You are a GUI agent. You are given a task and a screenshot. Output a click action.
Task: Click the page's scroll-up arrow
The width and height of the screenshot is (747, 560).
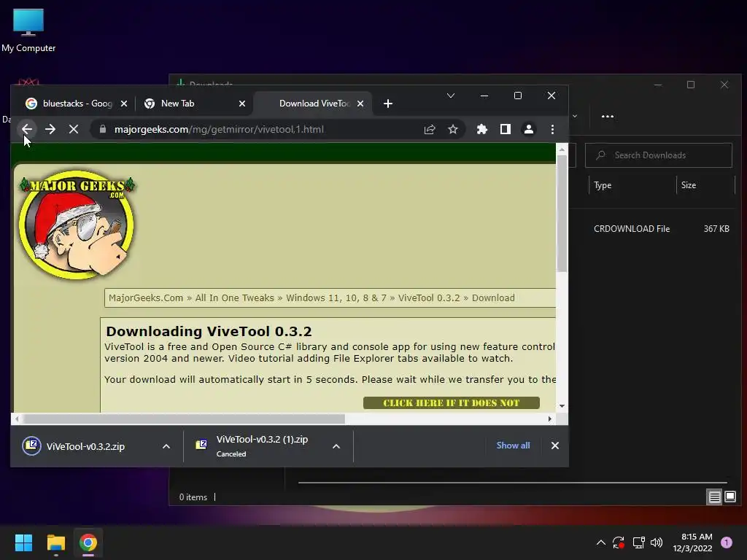[x=562, y=149]
